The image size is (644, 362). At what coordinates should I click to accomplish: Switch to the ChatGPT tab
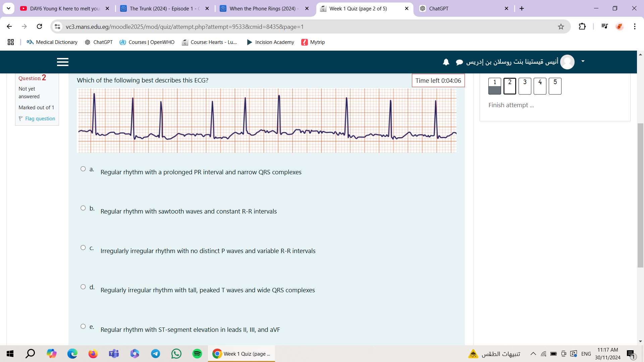pyautogui.click(x=464, y=9)
